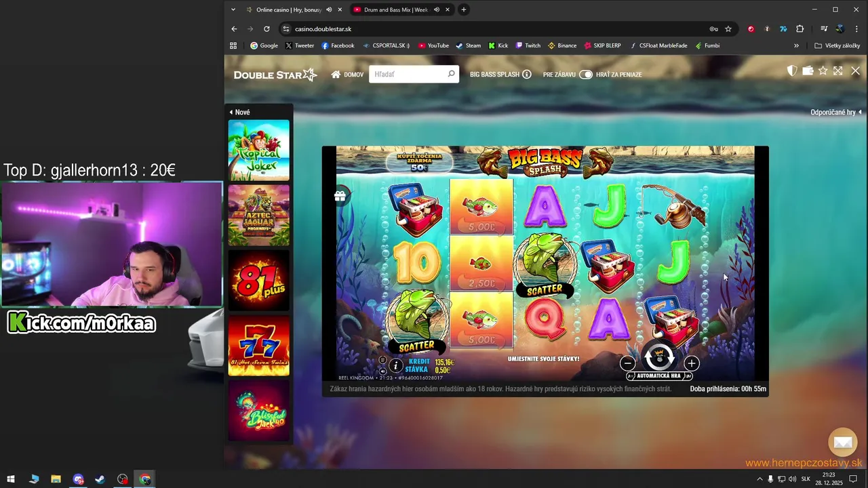Open the YouTube bookmark
Viewport: 868px width, 488px height.
point(433,45)
